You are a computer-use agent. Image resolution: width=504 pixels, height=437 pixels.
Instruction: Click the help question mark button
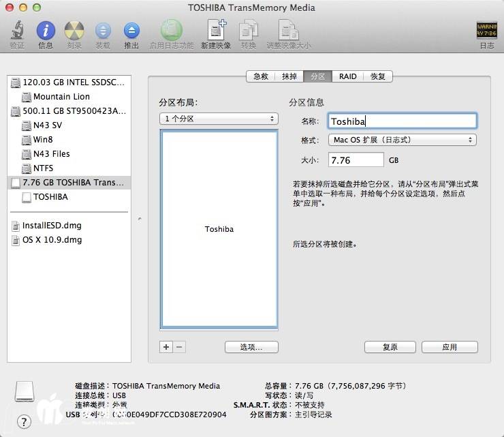click(x=24, y=421)
